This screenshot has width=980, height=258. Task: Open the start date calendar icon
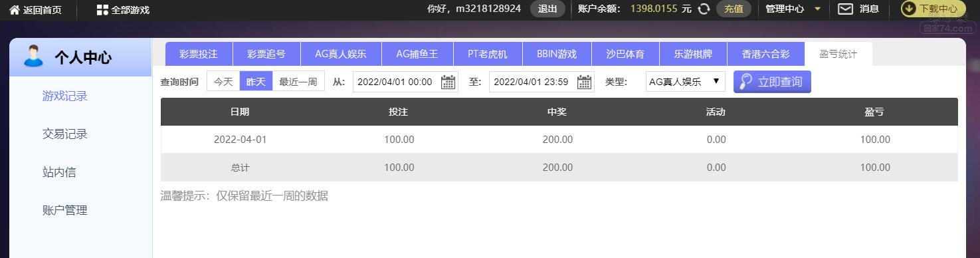click(448, 82)
